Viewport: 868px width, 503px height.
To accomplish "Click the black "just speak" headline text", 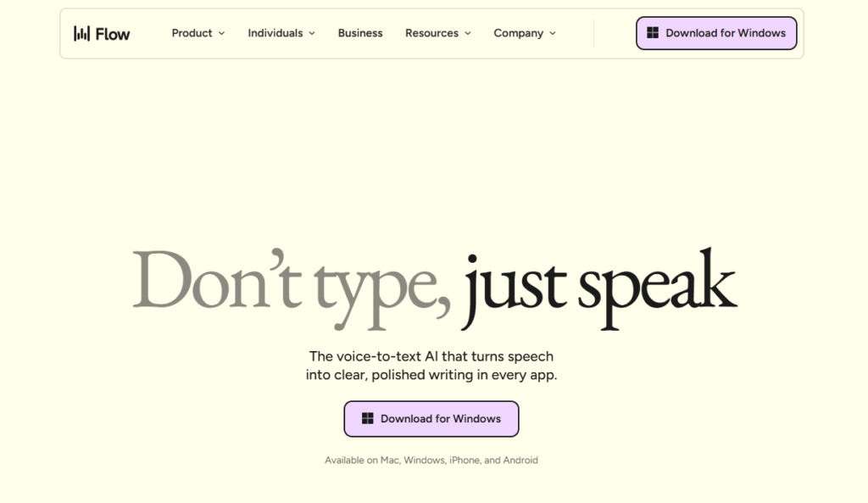I will pyautogui.click(x=599, y=288).
